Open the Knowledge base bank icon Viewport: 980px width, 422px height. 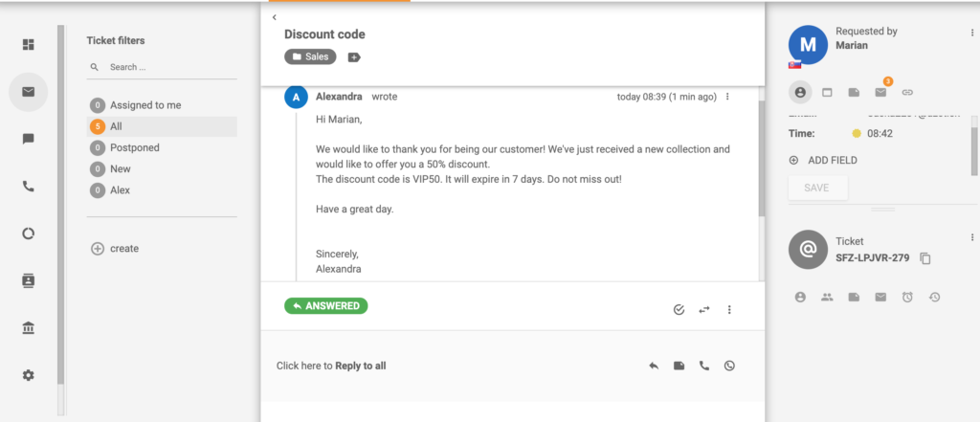(29, 328)
